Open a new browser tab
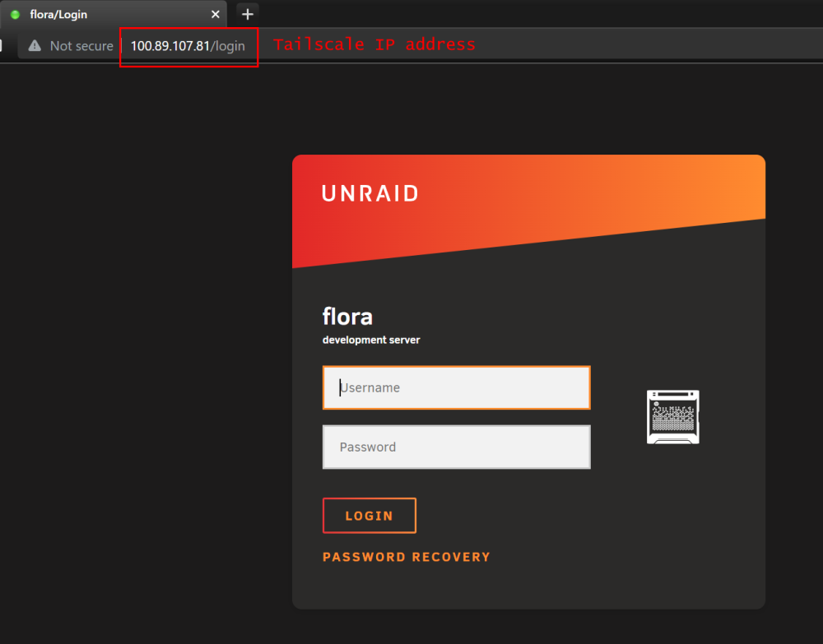 point(247,14)
